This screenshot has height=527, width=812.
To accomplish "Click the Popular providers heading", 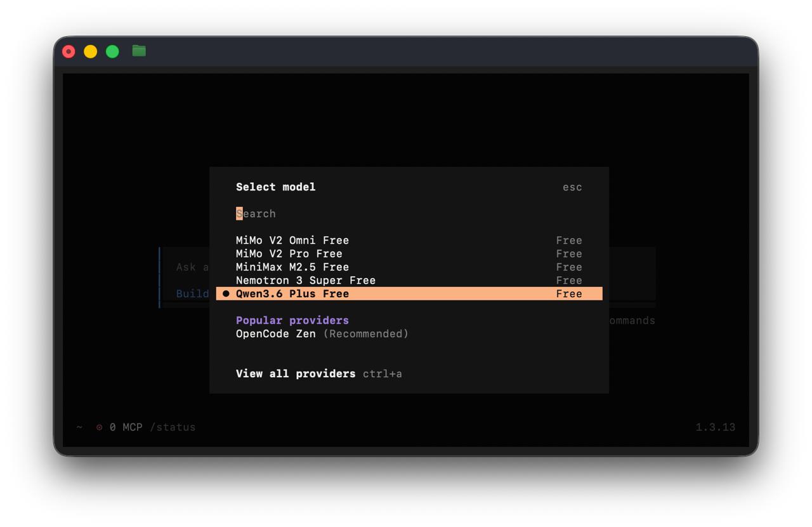I will coord(292,320).
